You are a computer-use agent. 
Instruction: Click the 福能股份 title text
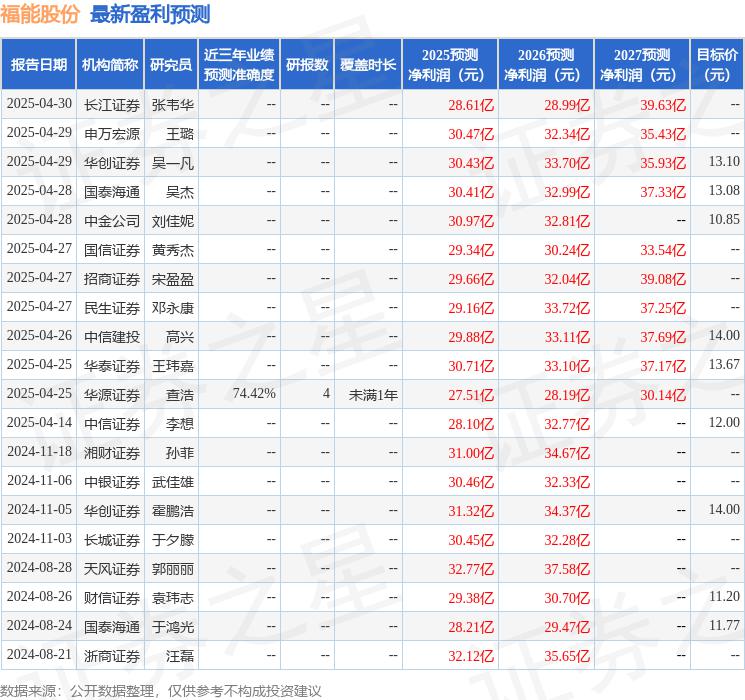point(40,14)
